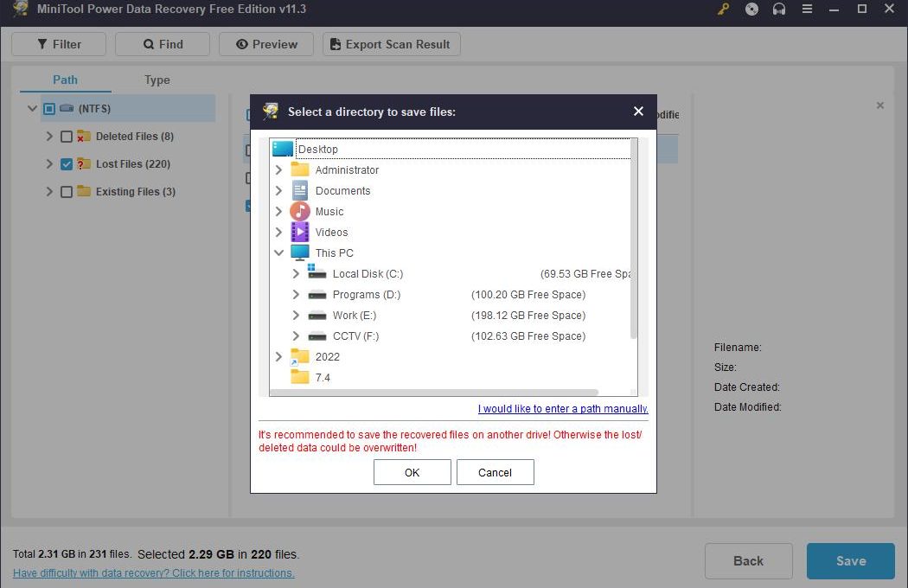Screen dimensions: 908x588
Task: Switch to the Type tab
Action: tap(157, 80)
